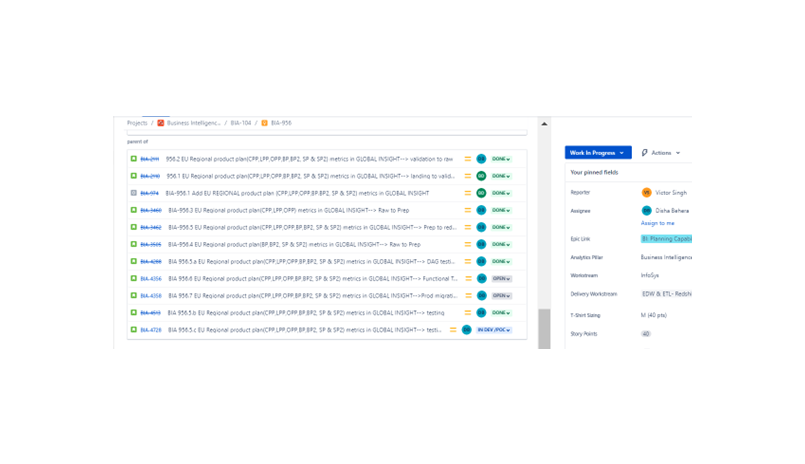Click Disha Behera assignee avatar in pinned fields
The height and width of the screenshot is (464, 805).
click(646, 210)
